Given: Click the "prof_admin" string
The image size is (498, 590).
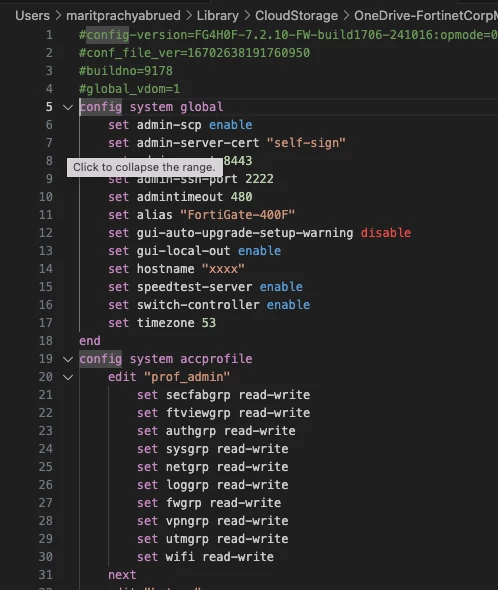Looking at the screenshot, I should pyautogui.click(x=187, y=377).
